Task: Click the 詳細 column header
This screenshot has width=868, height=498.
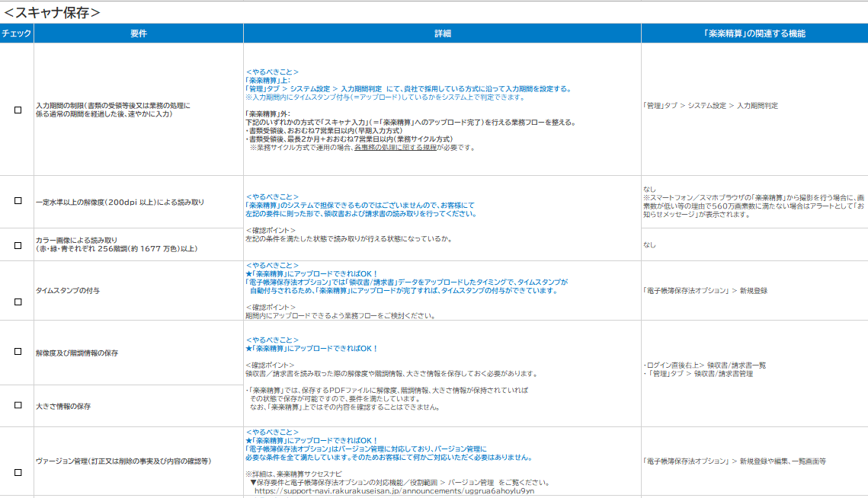Action: pos(442,34)
